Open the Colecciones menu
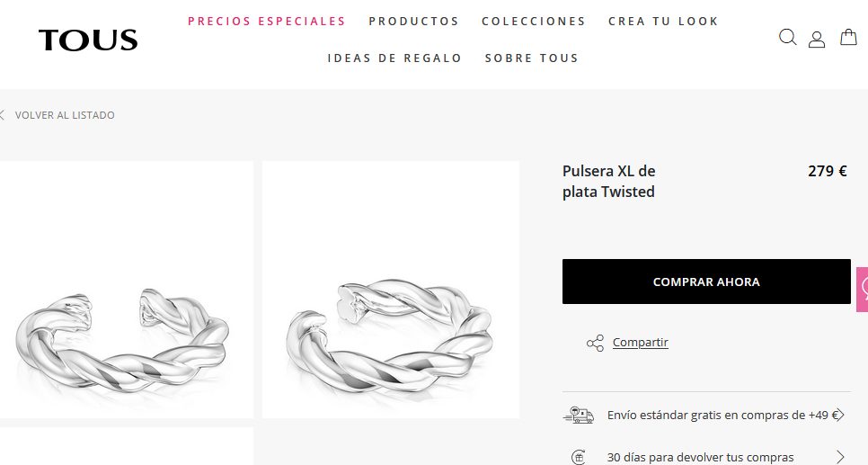This screenshot has height=465, width=868. (x=533, y=21)
